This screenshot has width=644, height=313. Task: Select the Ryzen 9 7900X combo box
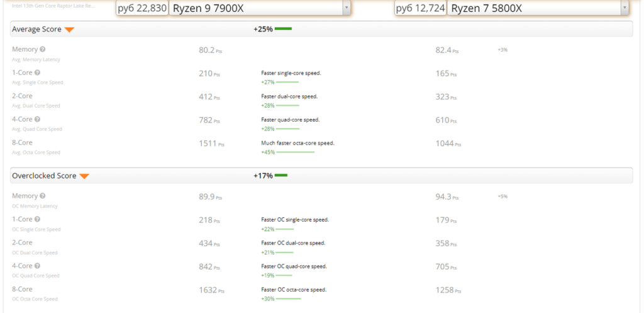[x=260, y=8]
